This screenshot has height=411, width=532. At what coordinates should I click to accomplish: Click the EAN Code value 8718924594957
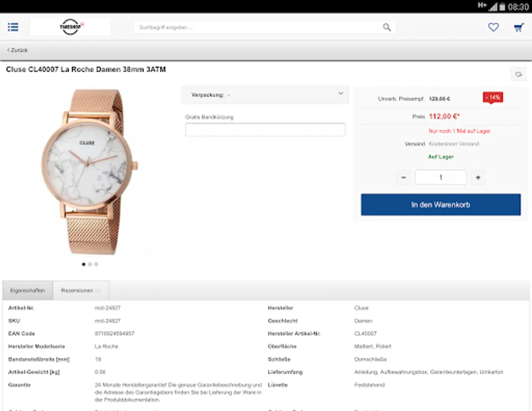coord(114,333)
